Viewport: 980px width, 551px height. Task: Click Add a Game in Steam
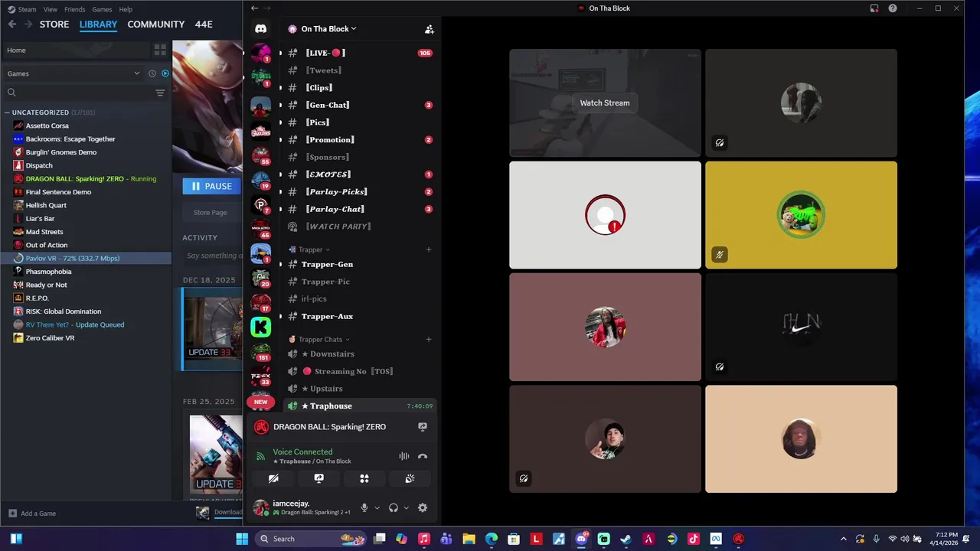(32, 514)
